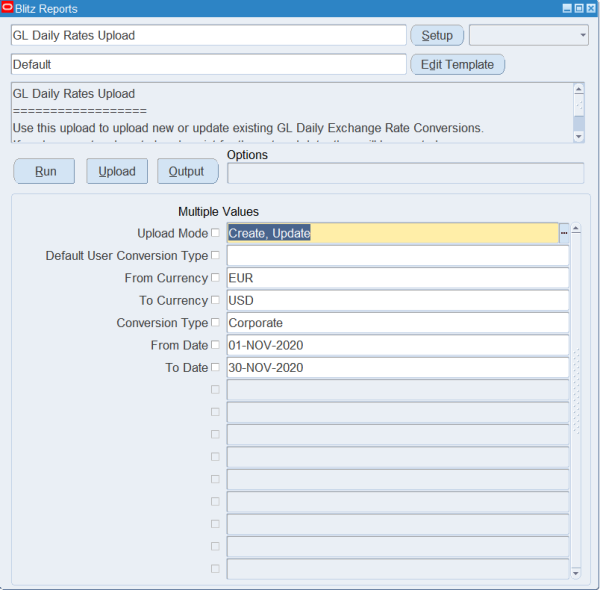Close the Blitz Reports window
Screen dimensions: 600x590
pyautogui.click(x=591, y=8)
